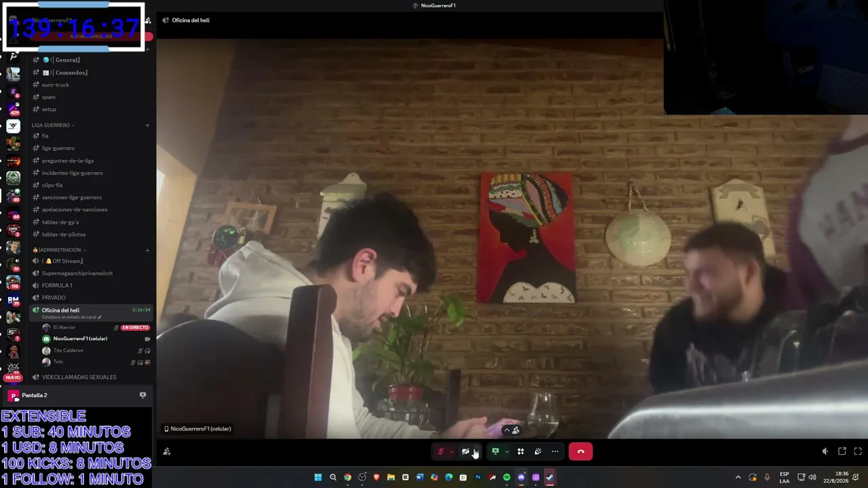Switch to Discord in taskbar
The image size is (868, 488).
point(521,477)
